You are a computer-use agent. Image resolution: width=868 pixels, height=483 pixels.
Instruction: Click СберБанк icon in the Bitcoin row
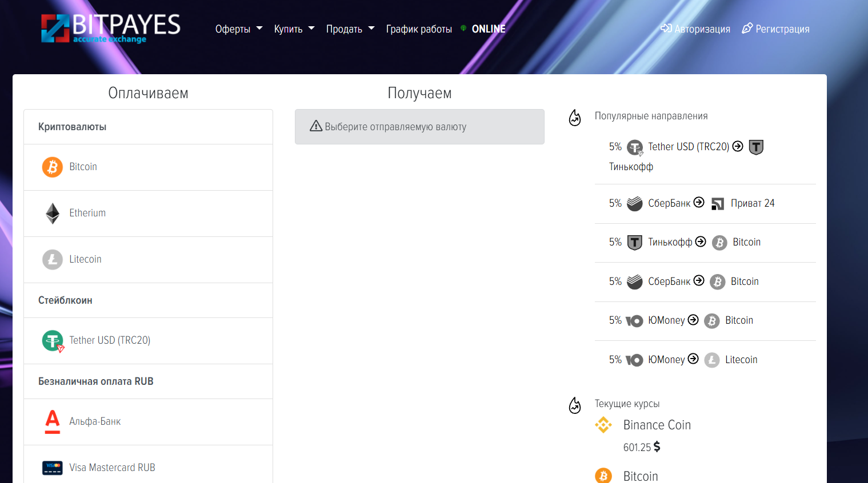pyautogui.click(x=635, y=282)
